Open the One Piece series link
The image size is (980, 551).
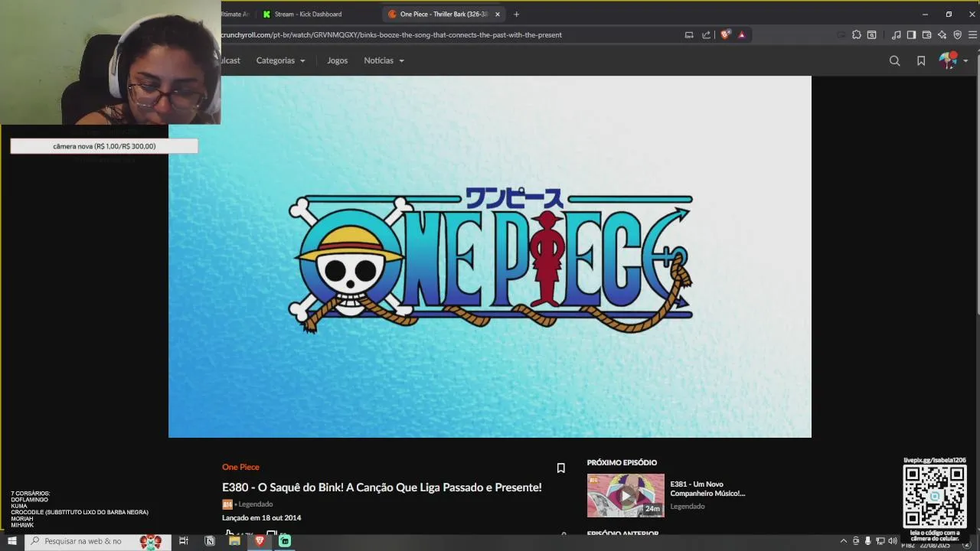[x=240, y=467]
